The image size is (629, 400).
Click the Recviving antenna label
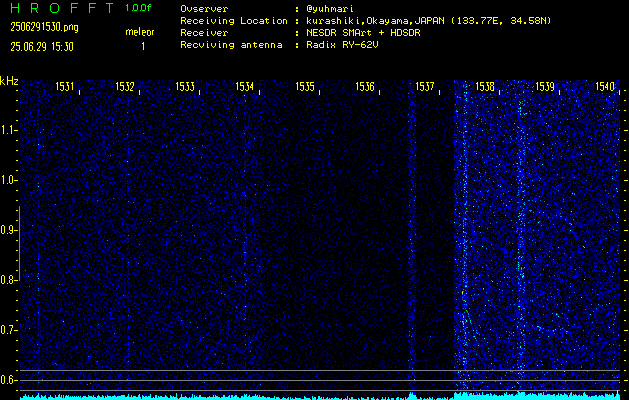coord(231,45)
